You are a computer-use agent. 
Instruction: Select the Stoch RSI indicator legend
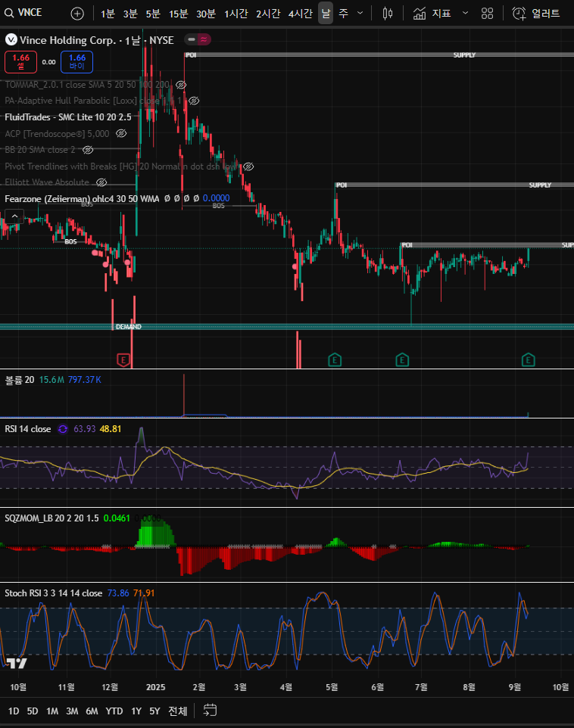pyautogui.click(x=54, y=593)
